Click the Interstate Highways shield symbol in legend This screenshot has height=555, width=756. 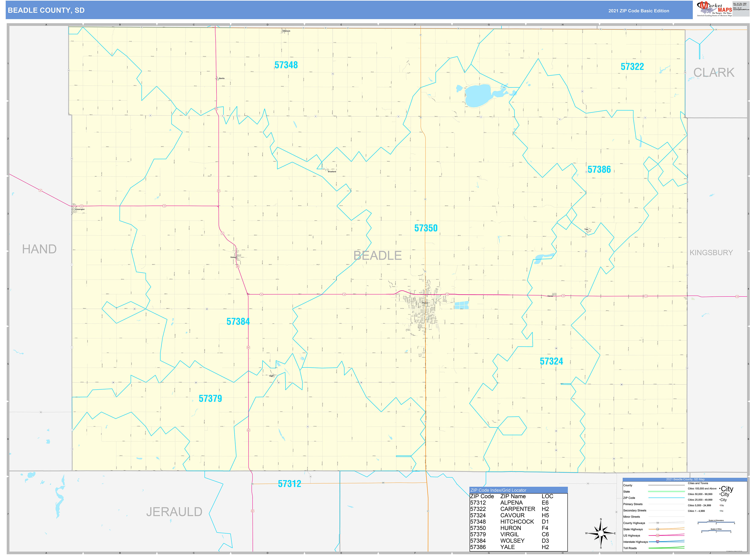coord(658,542)
